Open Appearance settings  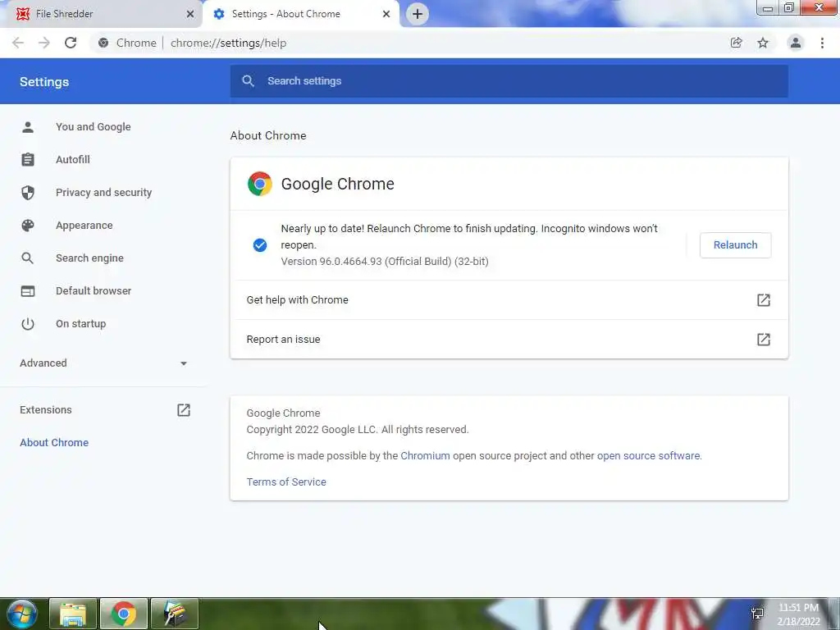click(84, 225)
